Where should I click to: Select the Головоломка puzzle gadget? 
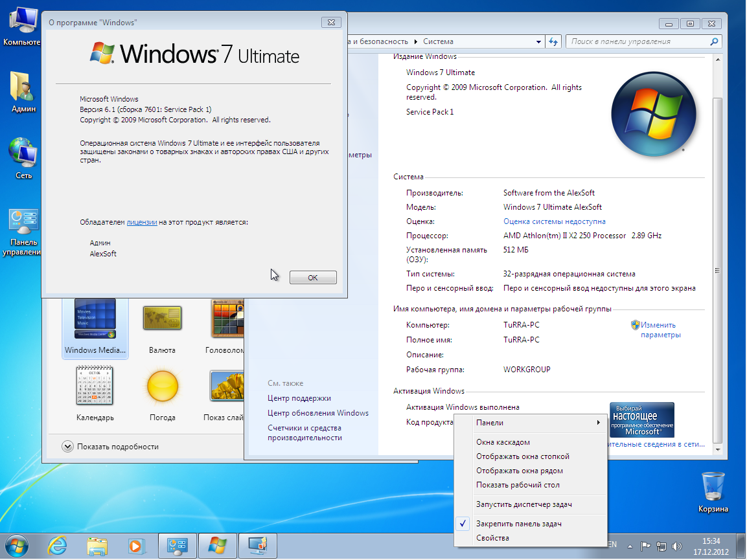226,328
